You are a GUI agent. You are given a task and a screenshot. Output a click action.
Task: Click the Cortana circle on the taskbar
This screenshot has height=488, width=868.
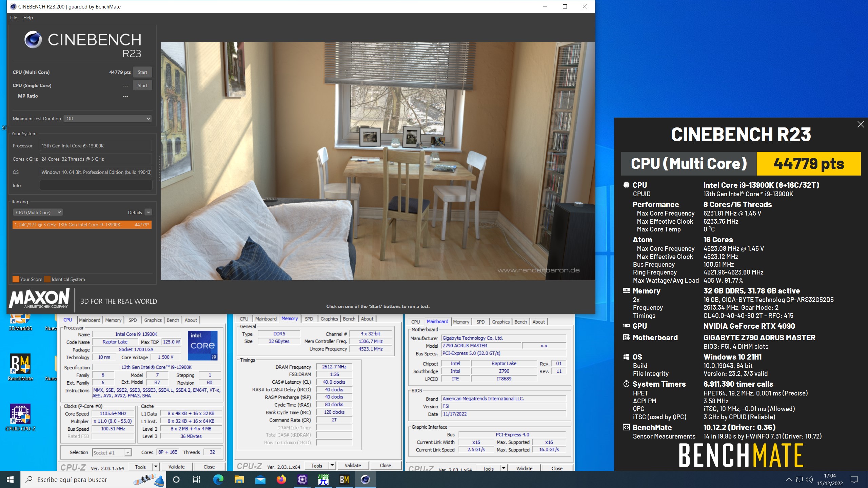[x=176, y=480]
